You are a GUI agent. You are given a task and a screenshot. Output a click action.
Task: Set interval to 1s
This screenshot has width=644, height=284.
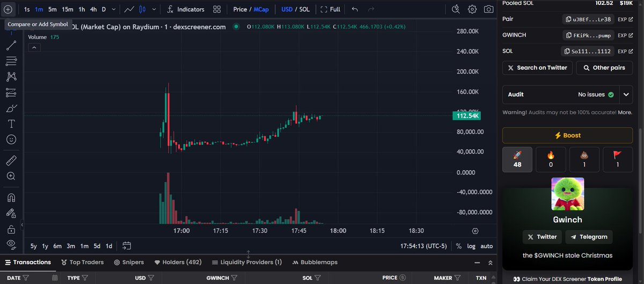[27, 9]
